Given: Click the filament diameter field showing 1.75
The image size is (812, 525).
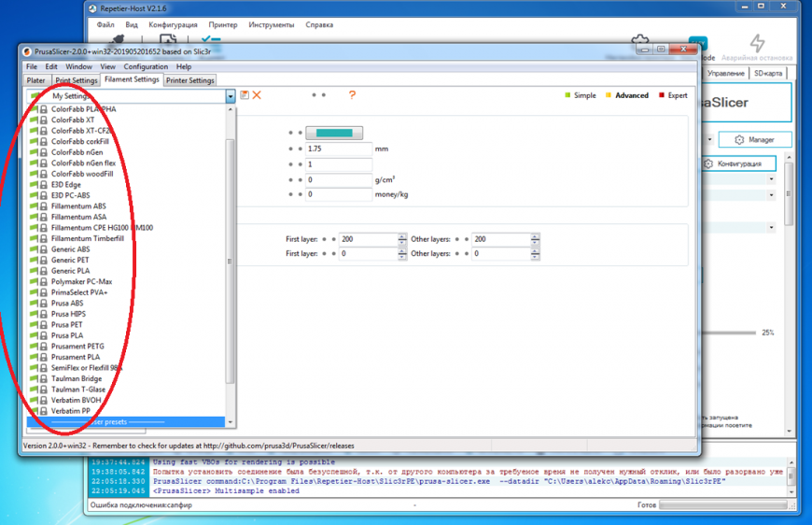Looking at the screenshot, I should pos(339,149).
